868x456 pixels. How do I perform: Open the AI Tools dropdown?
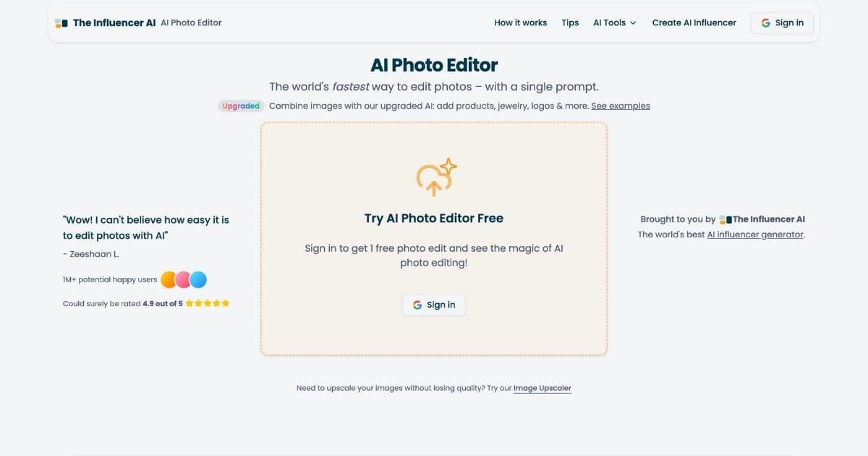613,22
